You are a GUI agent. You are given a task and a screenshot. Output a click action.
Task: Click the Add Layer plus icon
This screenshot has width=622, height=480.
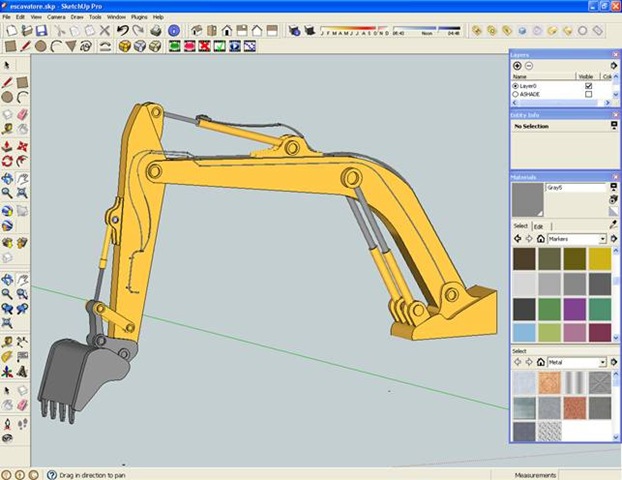(x=517, y=65)
